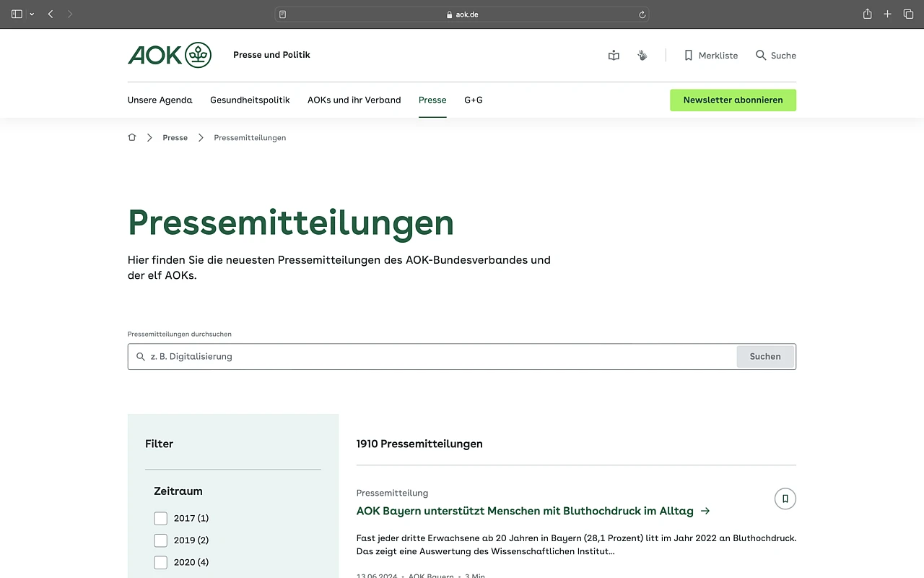The image size is (924, 578).
Task: Open the Suche magnifier in header
Action: coord(775,56)
